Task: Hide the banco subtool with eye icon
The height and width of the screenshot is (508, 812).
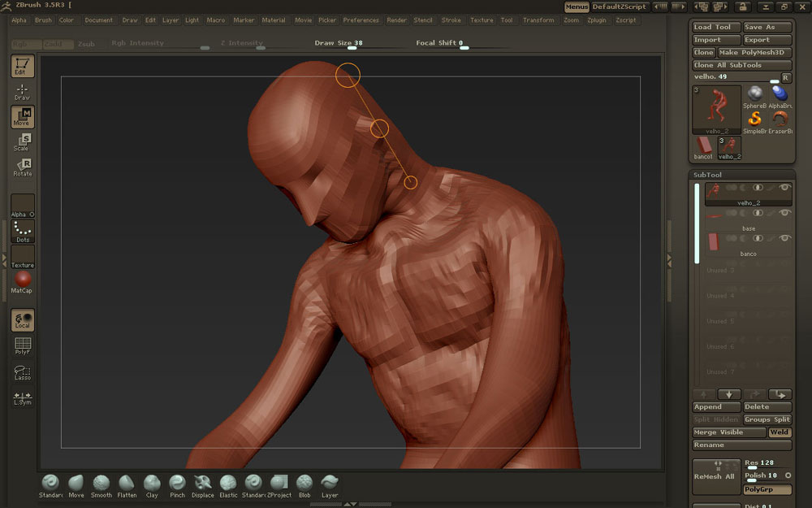Action: click(784, 238)
